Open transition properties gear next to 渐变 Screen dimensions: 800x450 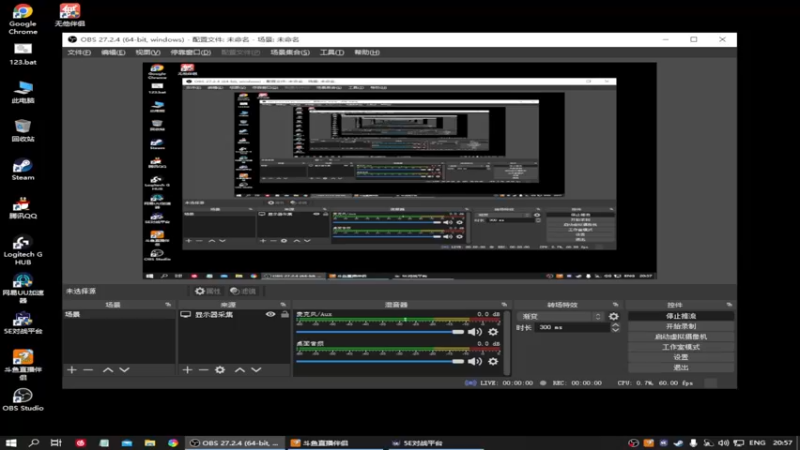pyautogui.click(x=614, y=316)
